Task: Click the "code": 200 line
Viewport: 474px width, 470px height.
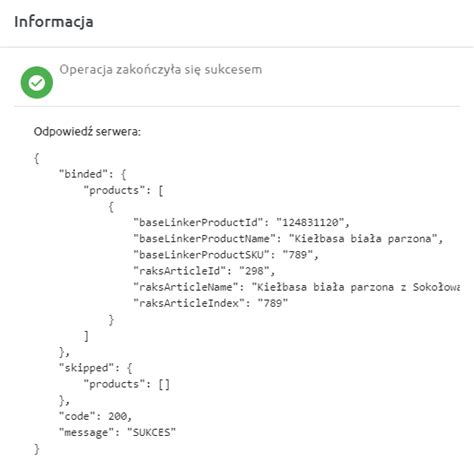Action: point(95,416)
